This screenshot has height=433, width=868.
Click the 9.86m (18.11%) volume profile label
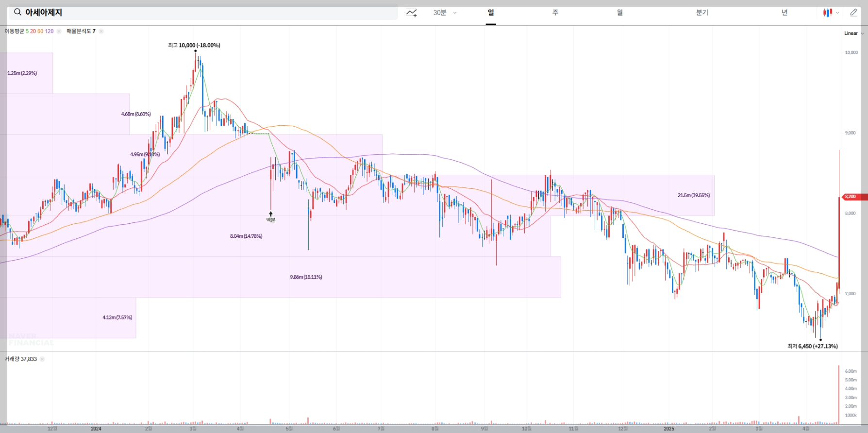pyautogui.click(x=306, y=277)
